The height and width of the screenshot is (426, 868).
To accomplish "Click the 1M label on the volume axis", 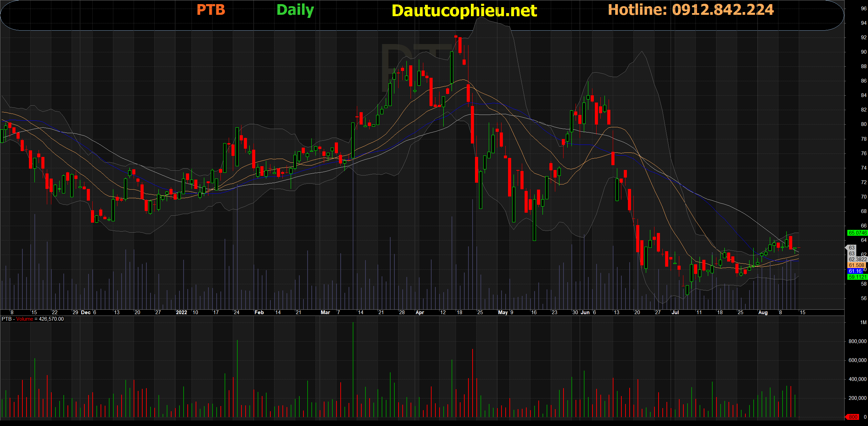I will coord(863,322).
